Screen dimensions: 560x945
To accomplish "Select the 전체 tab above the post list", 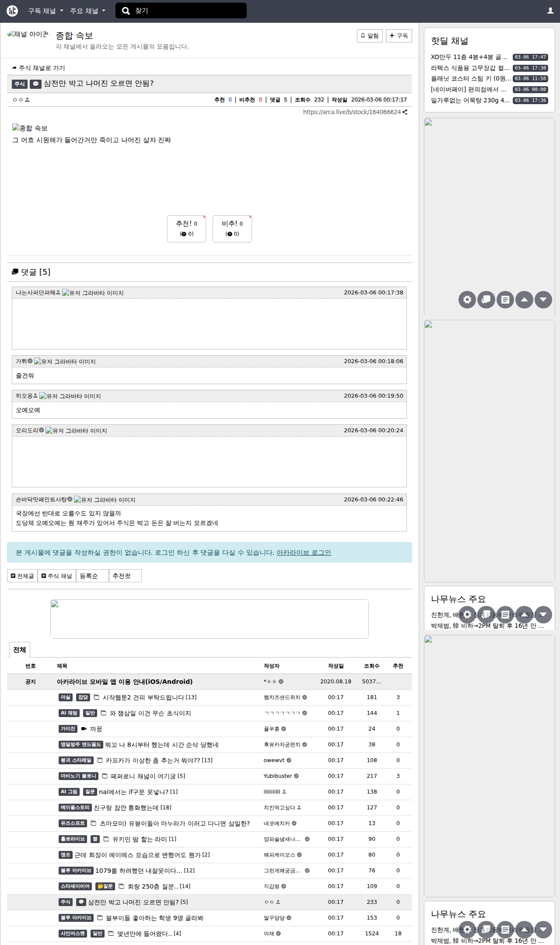I will (x=19, y=650).
